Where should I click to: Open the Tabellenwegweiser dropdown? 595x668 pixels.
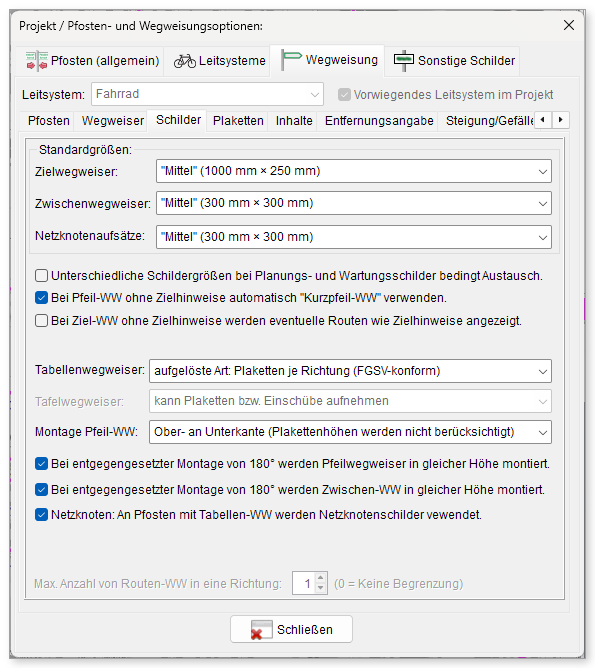point(350,371)
